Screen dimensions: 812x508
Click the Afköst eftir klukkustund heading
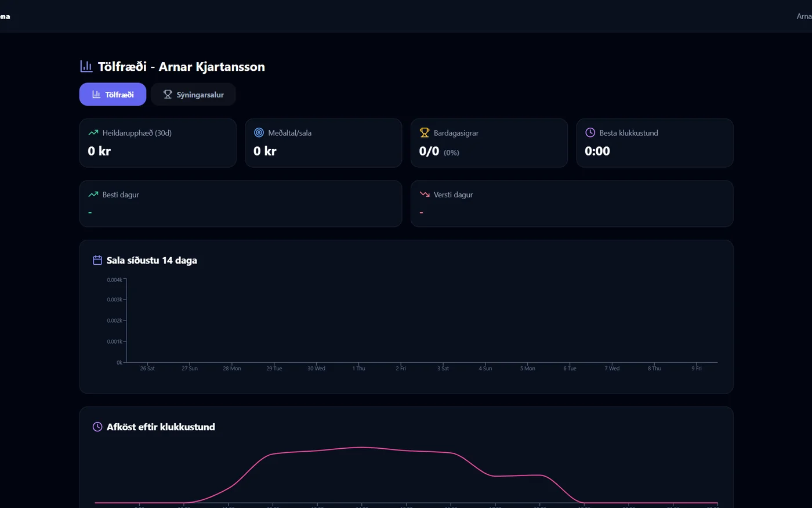[x=161, y=427]
